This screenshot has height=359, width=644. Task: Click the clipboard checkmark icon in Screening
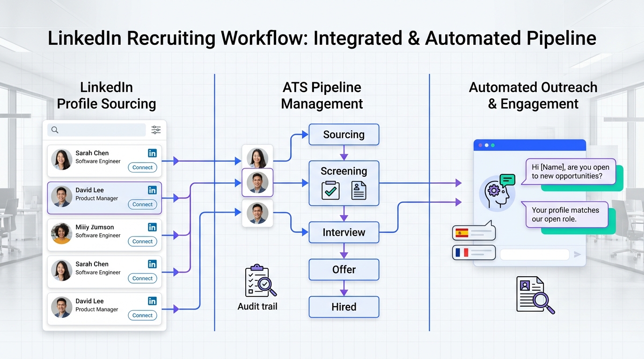pyautogui.click(x=330, y=190)
